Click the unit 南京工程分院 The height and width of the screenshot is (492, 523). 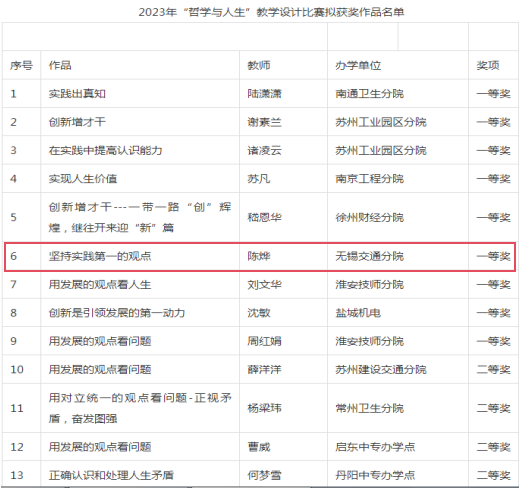coord(370,179)
